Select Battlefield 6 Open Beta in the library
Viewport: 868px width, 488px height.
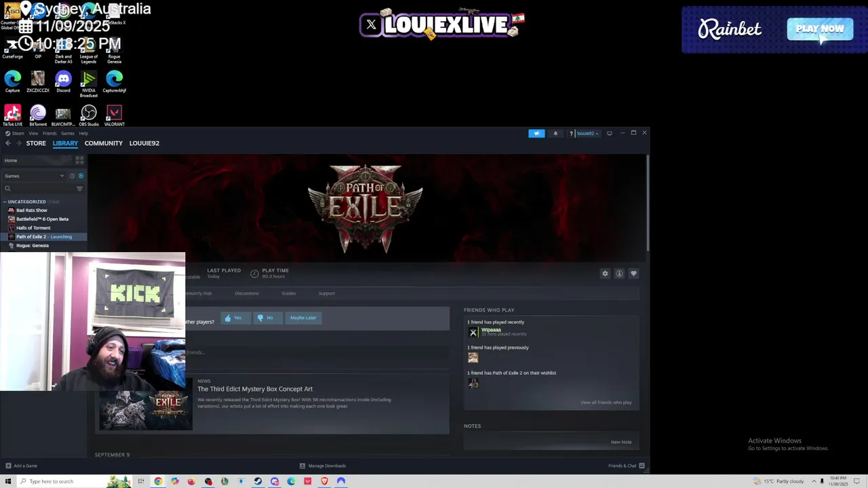point(43,219)
